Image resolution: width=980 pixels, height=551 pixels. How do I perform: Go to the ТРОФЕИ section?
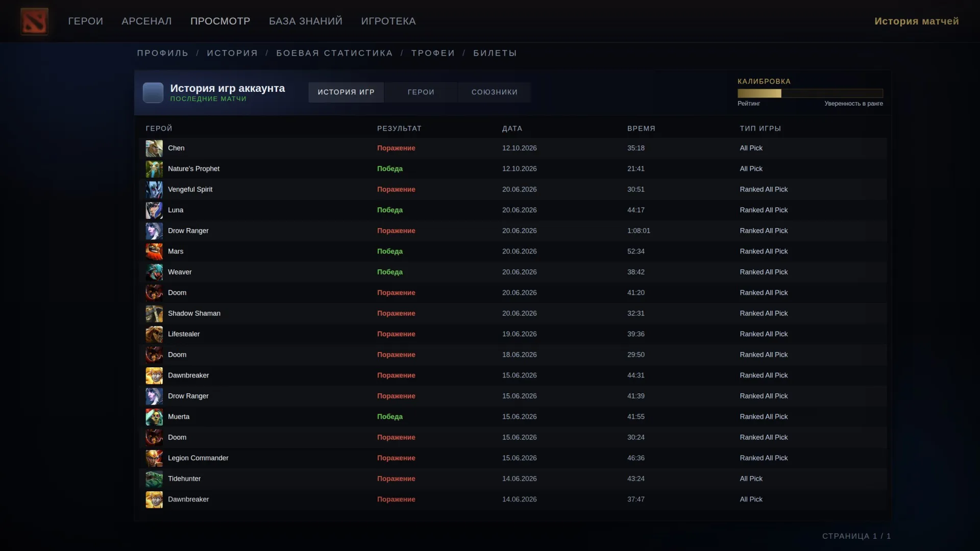coord(433,53)
